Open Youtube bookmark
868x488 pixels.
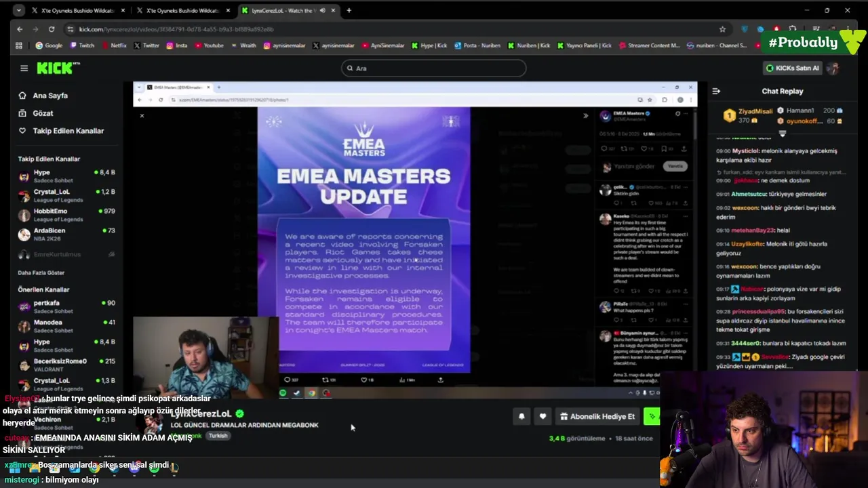tap(209, 45)
